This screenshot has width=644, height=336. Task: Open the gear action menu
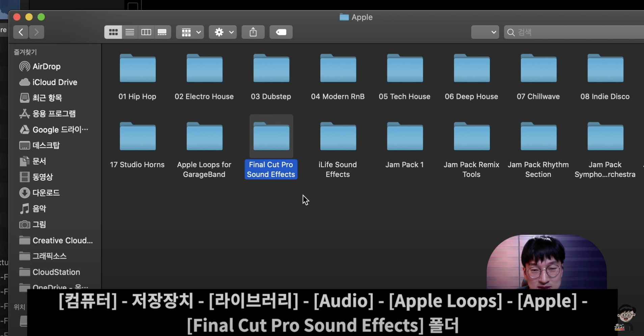click(223, 32)
